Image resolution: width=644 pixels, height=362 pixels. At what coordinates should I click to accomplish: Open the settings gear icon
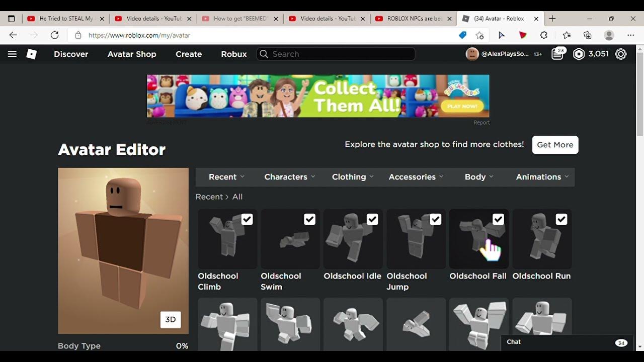tap(621, 54)
